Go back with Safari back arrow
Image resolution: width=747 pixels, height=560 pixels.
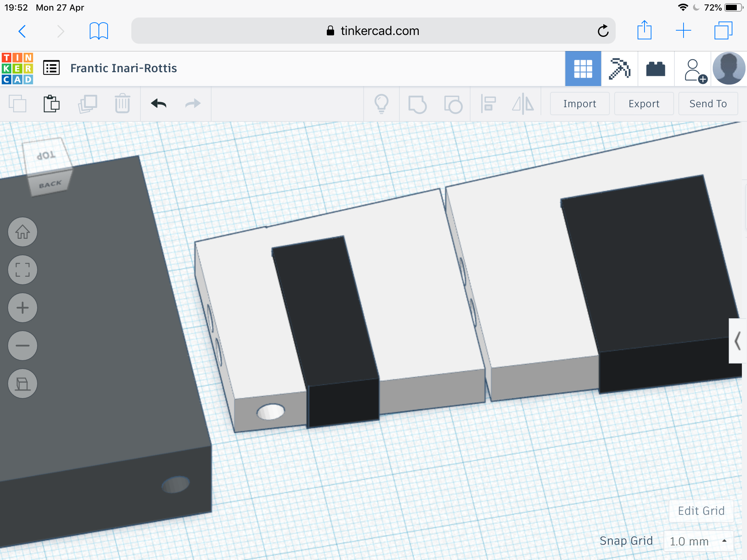coord(22,31)
